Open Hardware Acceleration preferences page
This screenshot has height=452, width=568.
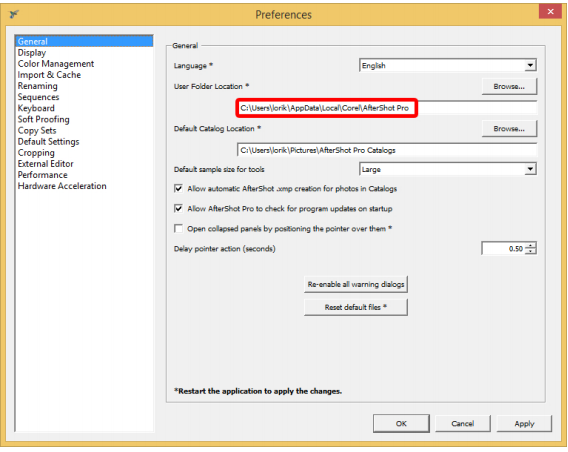click(62, 186)
